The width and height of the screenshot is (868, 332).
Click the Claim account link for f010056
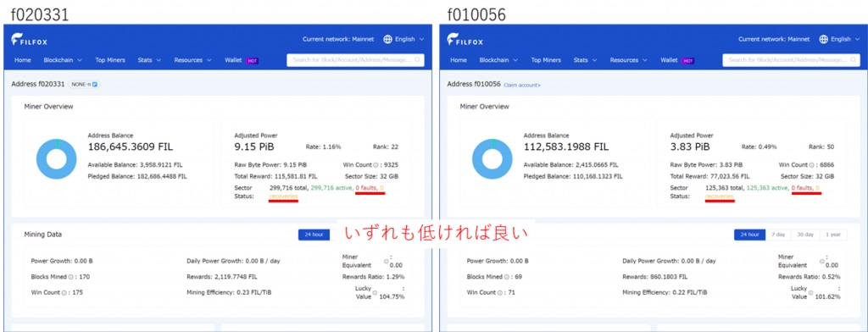coord(522,86)
